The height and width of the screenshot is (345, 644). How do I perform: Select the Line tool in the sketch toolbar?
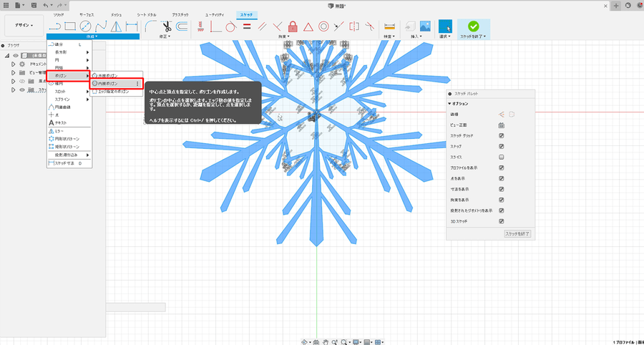54,26
